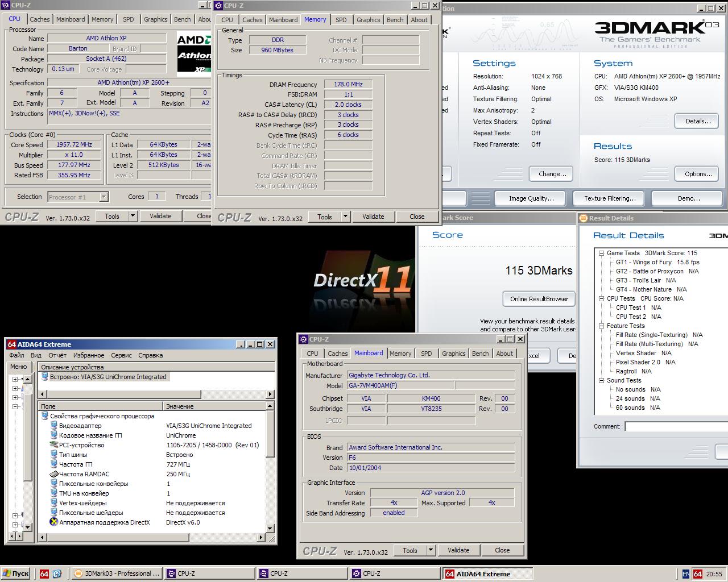
Task: Select the Меню tab in AIDA64 sidebar
Action: tap(18, 367)
